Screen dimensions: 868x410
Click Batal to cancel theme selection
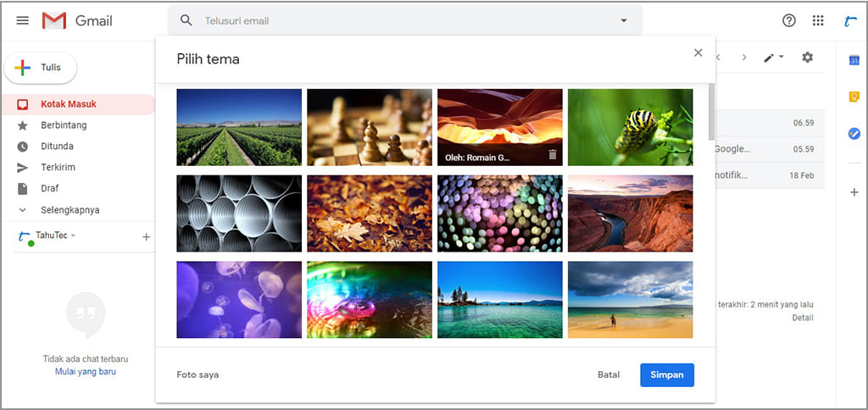click(609, 374)
